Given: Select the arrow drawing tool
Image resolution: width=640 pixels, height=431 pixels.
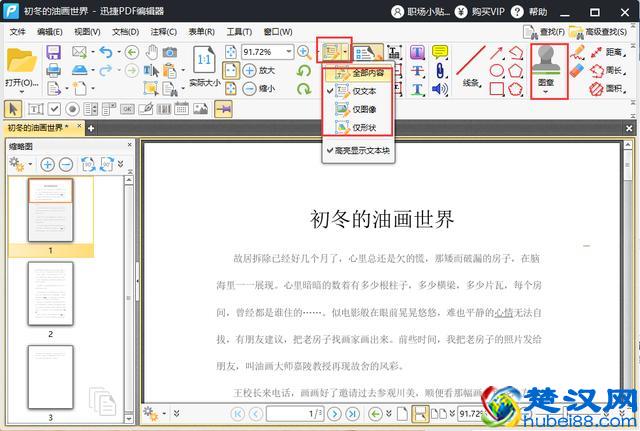Looking at the screenshot, I should point(496,52).
